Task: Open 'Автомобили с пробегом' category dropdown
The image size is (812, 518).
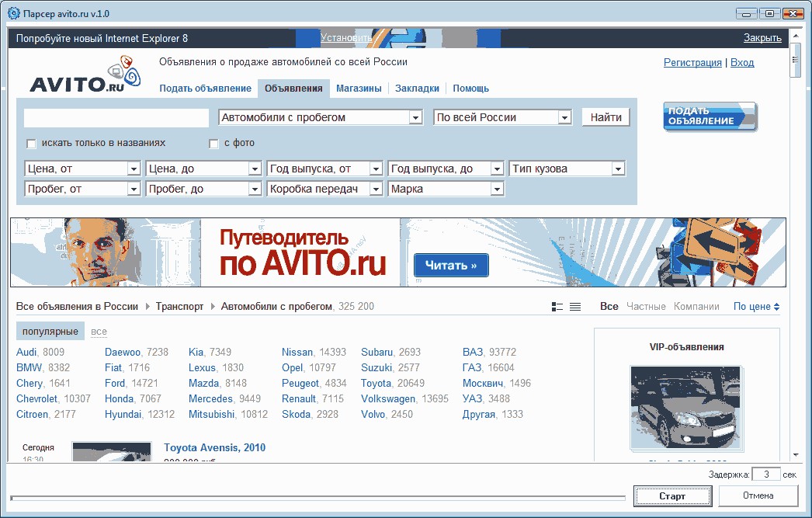Action: tap(321, 117)
